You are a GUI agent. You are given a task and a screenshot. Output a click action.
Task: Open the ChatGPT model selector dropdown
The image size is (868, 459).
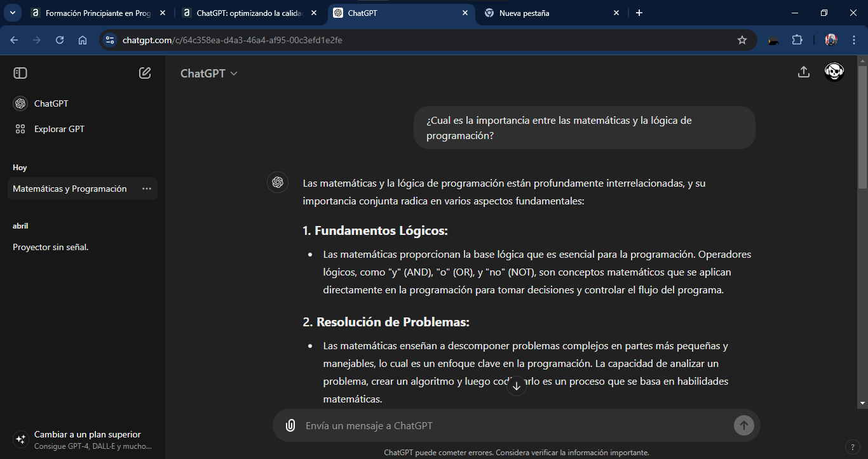(208, 73)
